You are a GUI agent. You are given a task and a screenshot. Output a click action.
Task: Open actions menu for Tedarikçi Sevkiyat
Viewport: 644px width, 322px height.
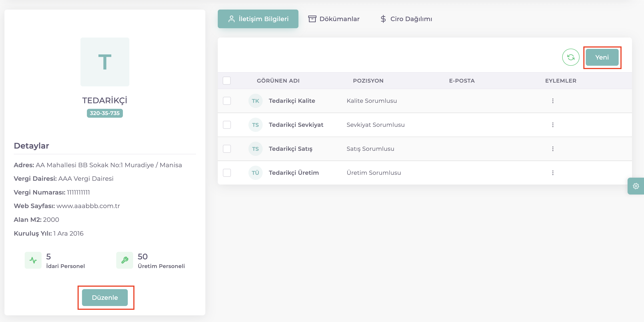552,125
